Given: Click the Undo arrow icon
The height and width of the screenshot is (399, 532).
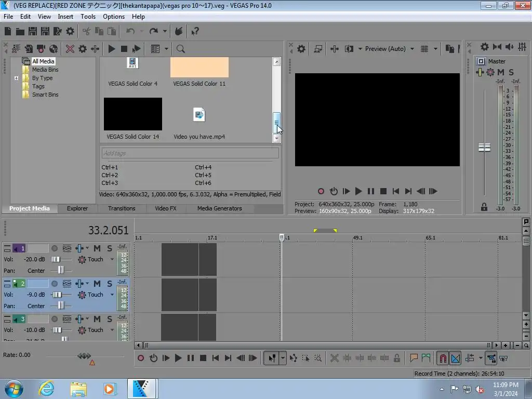Looking at the screenshot, I should pos(130,32).
